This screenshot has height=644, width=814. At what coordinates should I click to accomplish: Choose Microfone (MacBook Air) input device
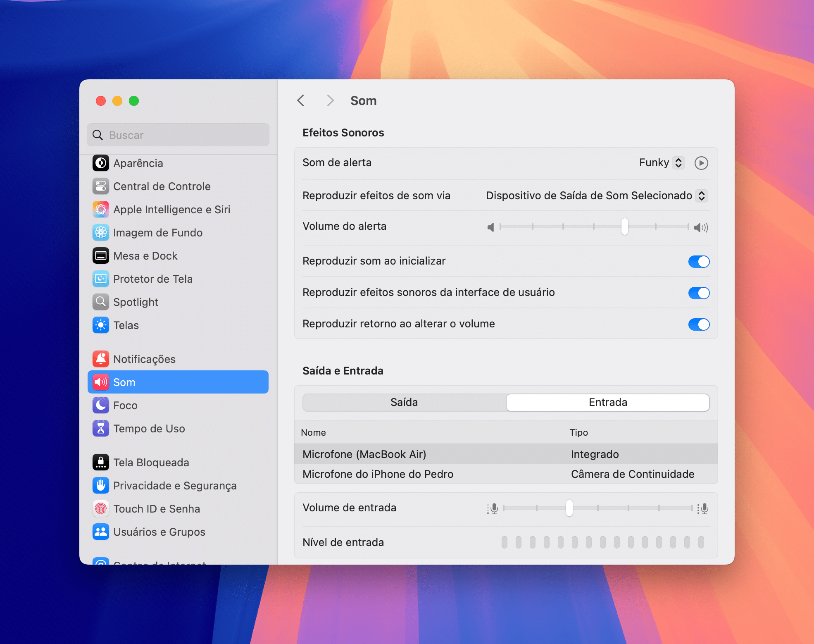click(x=506, y=454)
